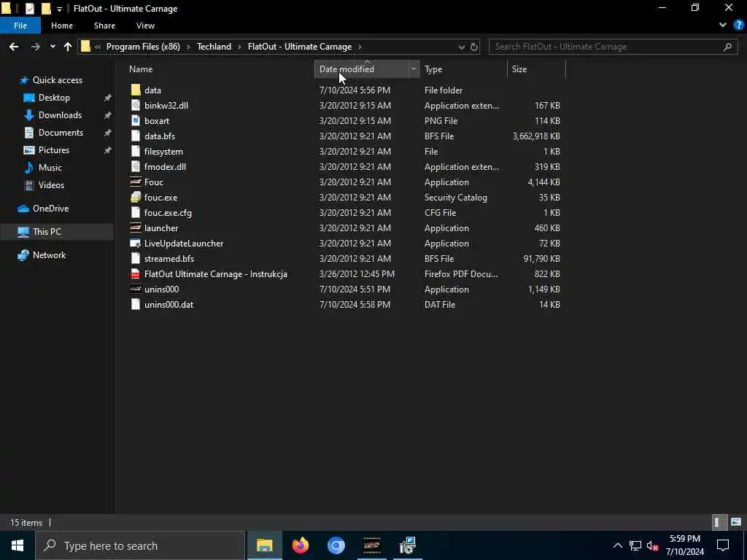Select the binkw32.dll file icon

click(136, 105)
